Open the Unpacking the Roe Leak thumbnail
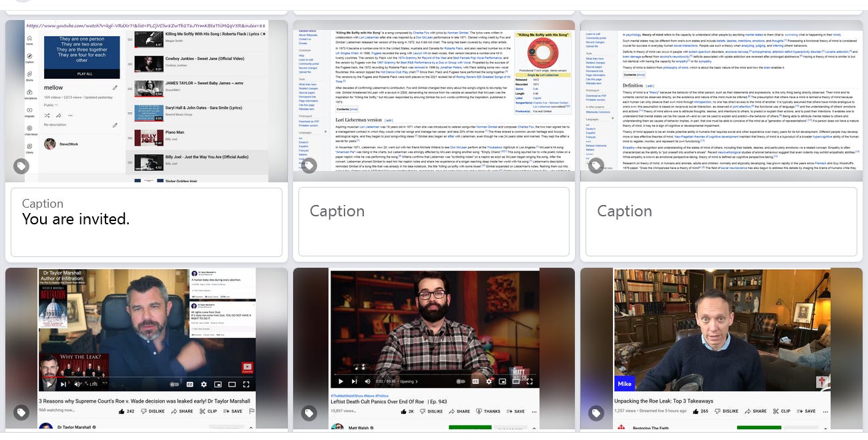Image resolution: width=868 pixels, height=440 pixels. [x=721, y=349]
